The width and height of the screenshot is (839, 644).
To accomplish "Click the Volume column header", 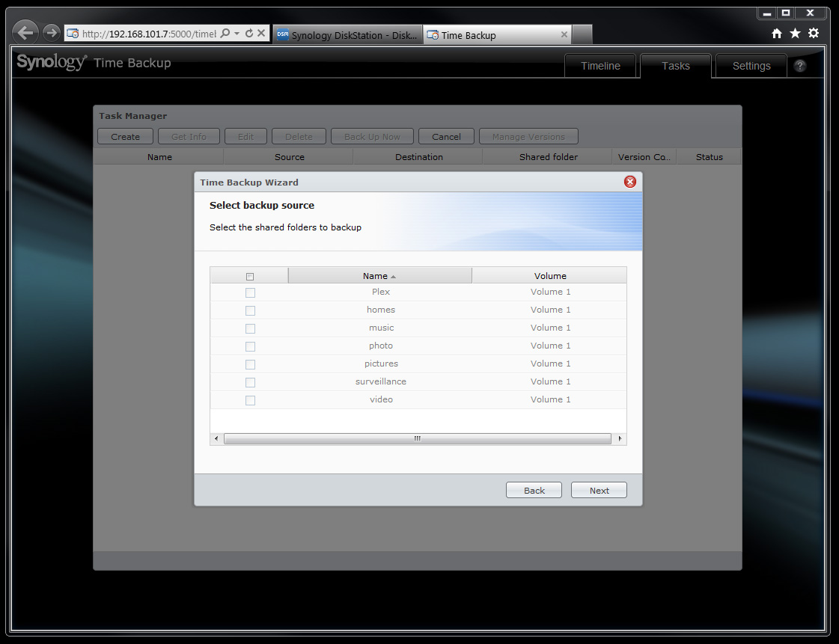I will 549,275.
